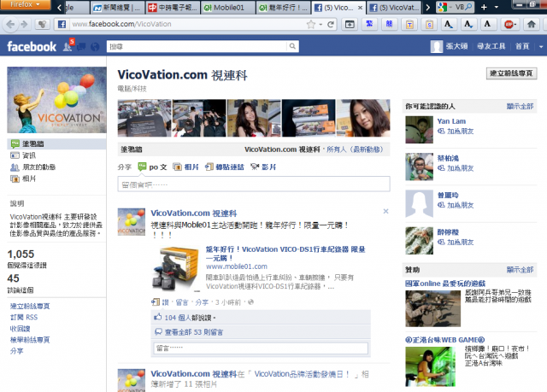Open first photo in photo strip

pos(144,118)
